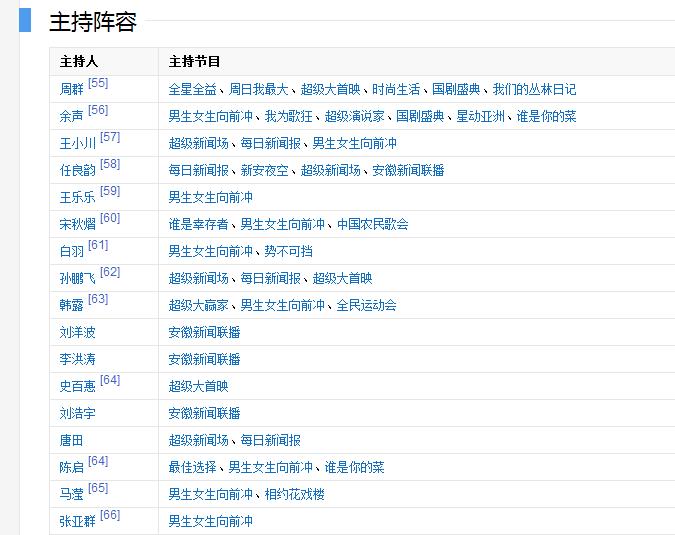Open 超级大赢家 program link
The width and height of the screenshot is (675, 535).
coord(198,305)
